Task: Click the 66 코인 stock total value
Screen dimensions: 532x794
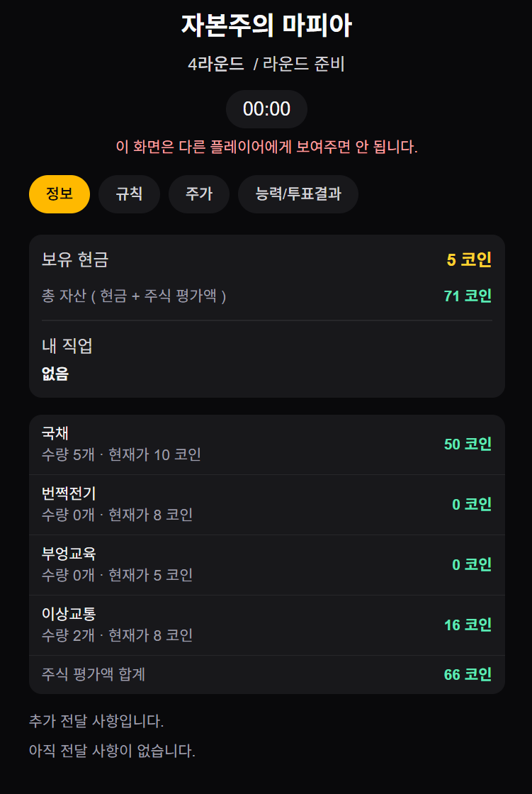Action: click(468, 675)
